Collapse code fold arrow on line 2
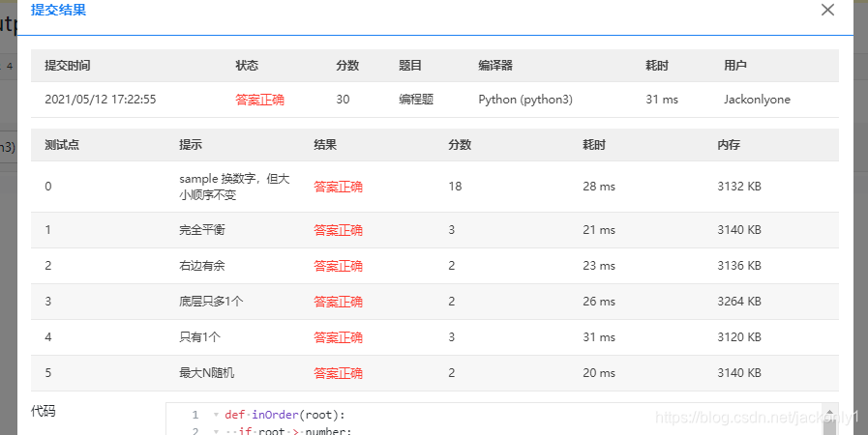 click(216, 431)
